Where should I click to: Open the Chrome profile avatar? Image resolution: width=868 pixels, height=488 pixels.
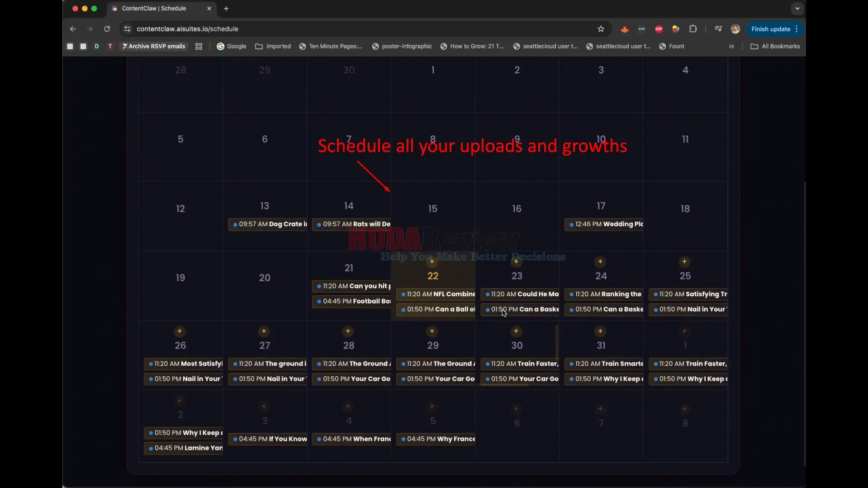(735, 29)
